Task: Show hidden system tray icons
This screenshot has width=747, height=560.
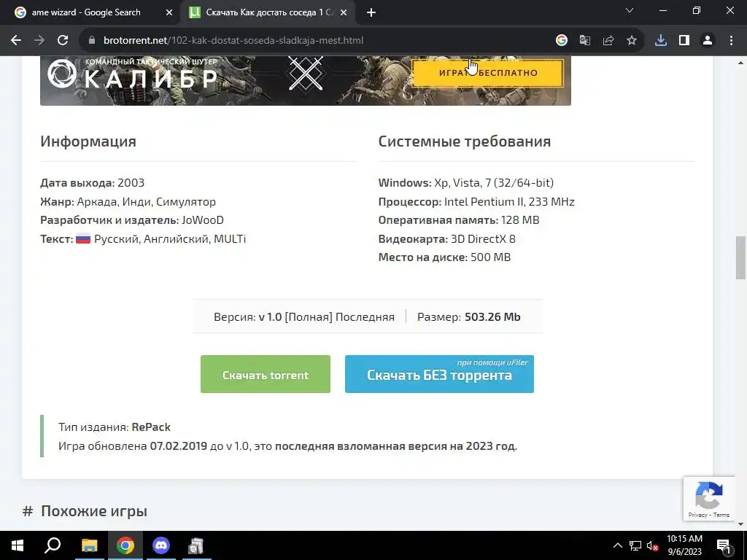Action: coord(617,545)
